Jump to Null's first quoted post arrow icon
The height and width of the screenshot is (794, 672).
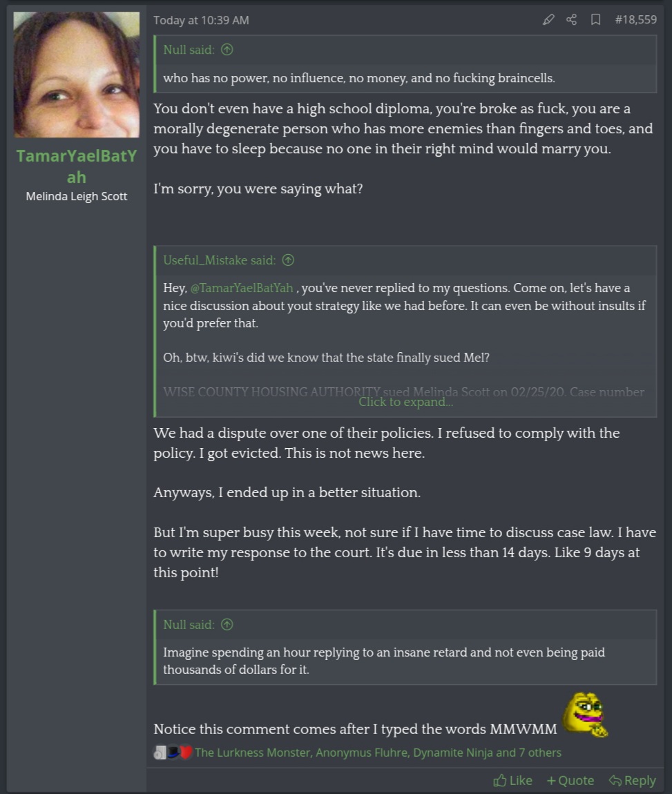[x=227, y=50]
